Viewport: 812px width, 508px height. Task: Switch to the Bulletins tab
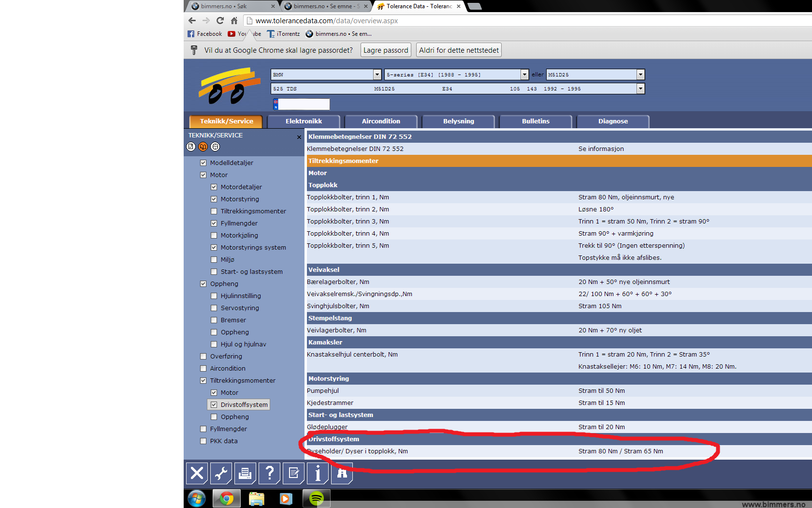tap(536, 121)
